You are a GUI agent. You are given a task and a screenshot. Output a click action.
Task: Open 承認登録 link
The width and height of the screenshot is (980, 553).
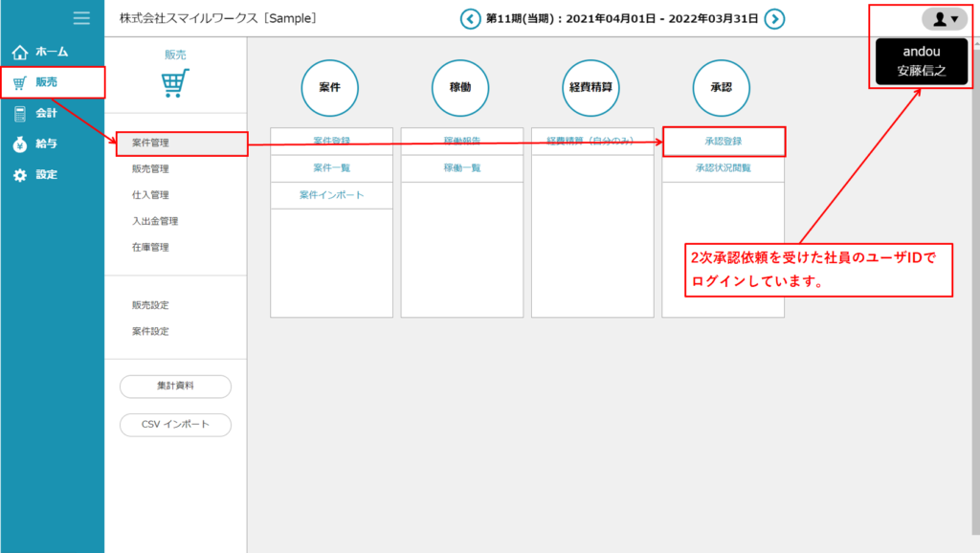pyautogui.click(x=724, y=142)
